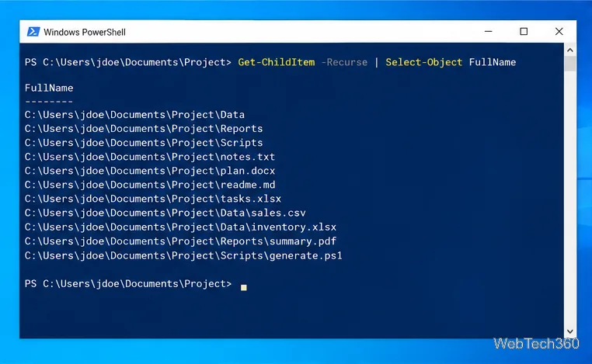This screenshot has height=364, width=592.
Task: Click the FullName column header
Action: pos(49,88)
